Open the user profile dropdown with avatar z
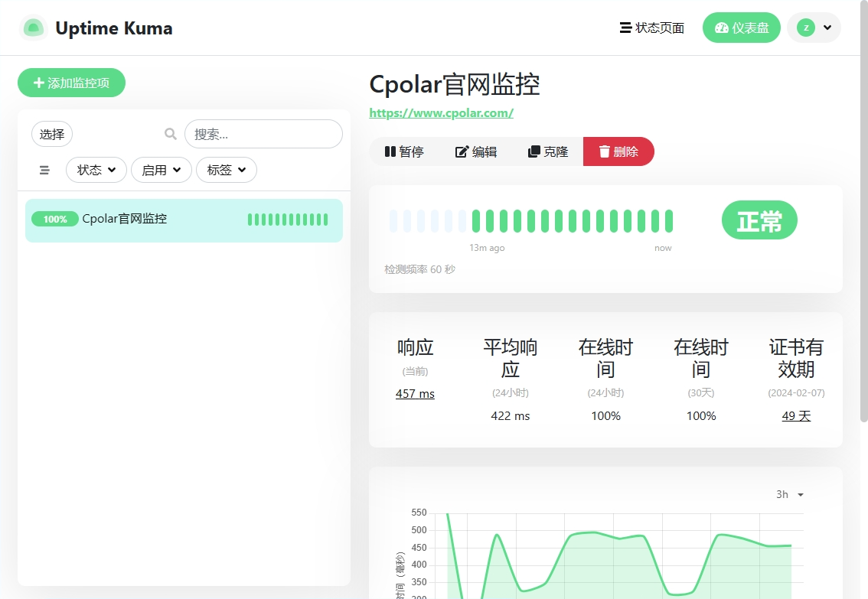Image resolution: width=868 pixels, height=599 pixels. pyautogui.click(x=814, y=28)
